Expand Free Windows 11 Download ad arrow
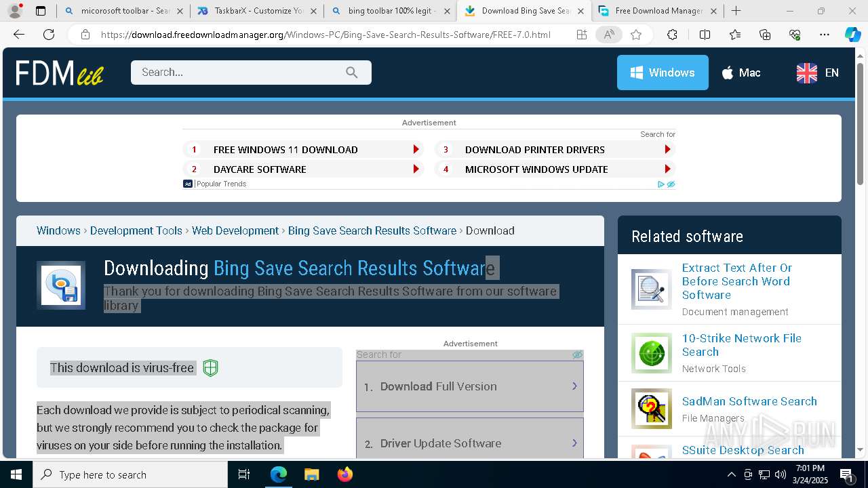This screenshot has width=868, height=488. (x=416, y=150)
